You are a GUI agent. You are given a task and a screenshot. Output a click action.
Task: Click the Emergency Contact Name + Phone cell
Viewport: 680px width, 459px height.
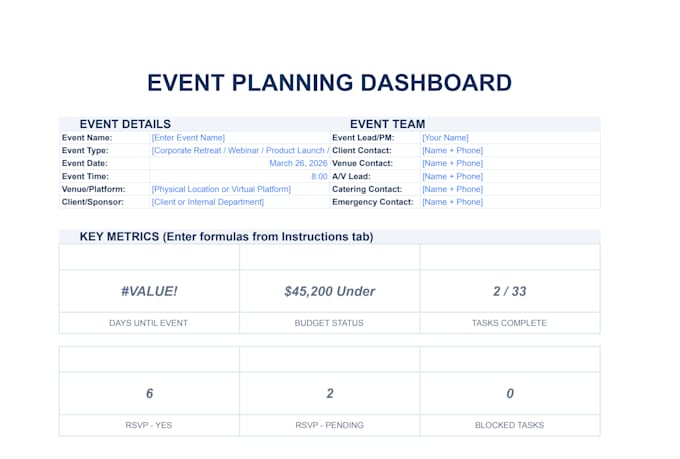click(510, 202)
